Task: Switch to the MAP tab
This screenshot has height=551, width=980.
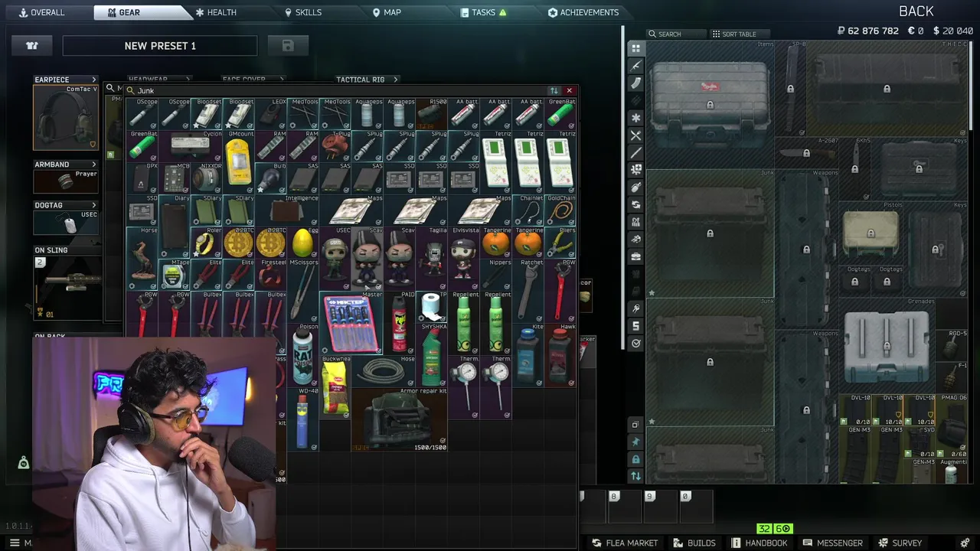Action: tap(387, 12)
